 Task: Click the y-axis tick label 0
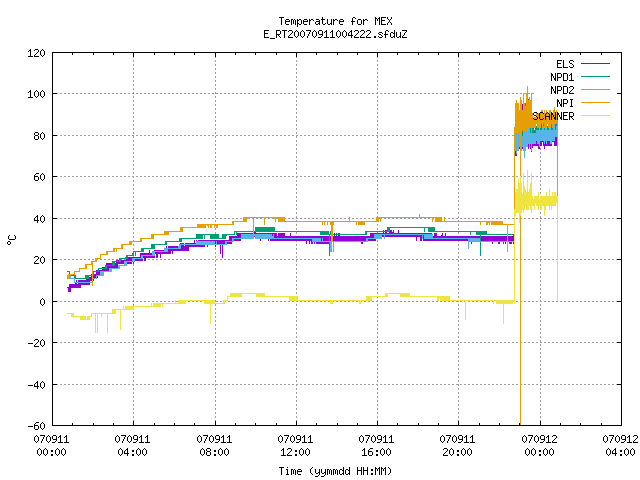[x=42, y=302]
